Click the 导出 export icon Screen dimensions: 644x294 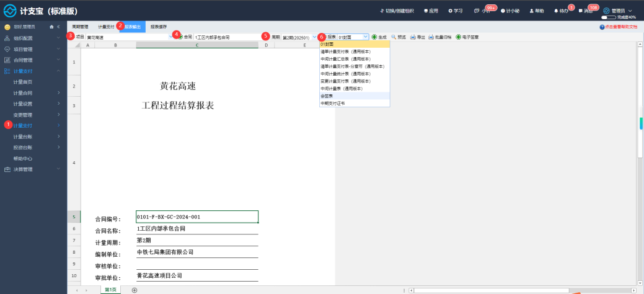click(413, 37)
